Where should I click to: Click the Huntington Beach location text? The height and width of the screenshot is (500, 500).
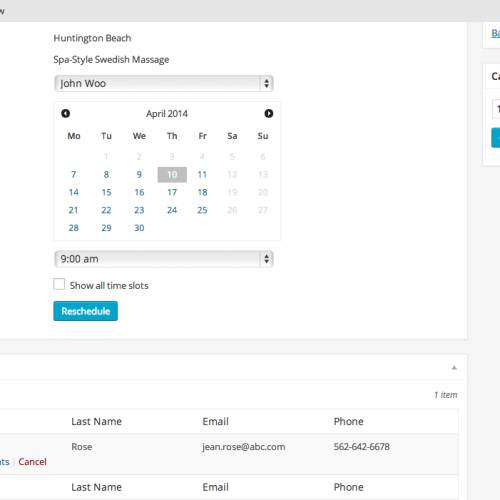point(92,38)
